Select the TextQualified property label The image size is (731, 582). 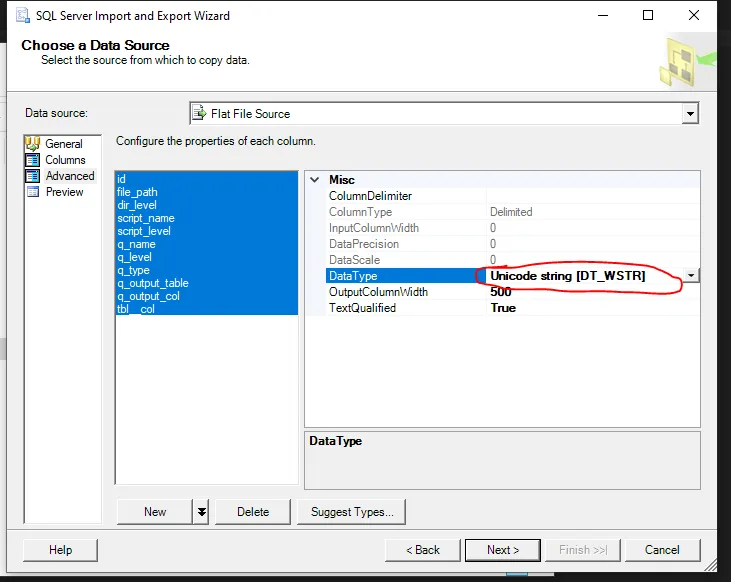362,308
